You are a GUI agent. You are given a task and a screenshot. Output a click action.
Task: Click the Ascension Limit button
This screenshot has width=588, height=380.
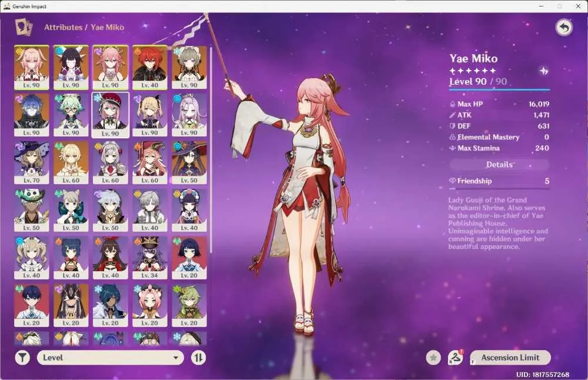[510, 358]
